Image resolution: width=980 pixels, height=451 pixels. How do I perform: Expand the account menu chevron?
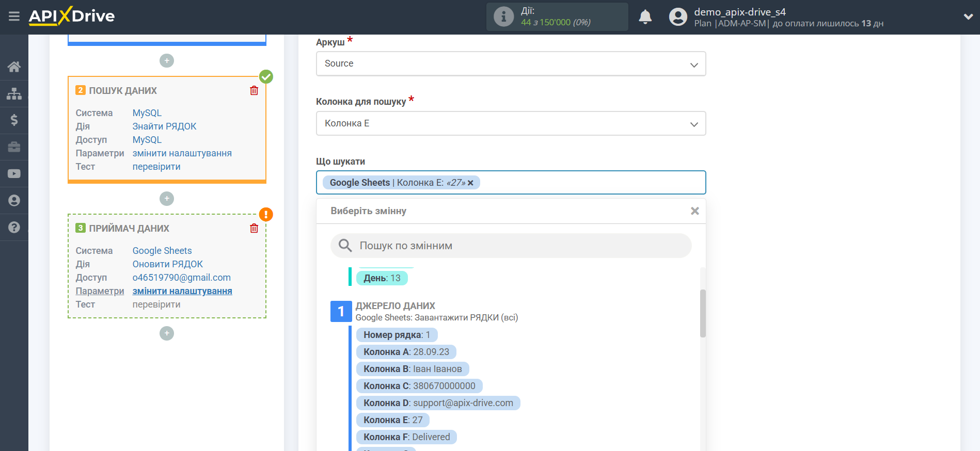click(968, 17)
